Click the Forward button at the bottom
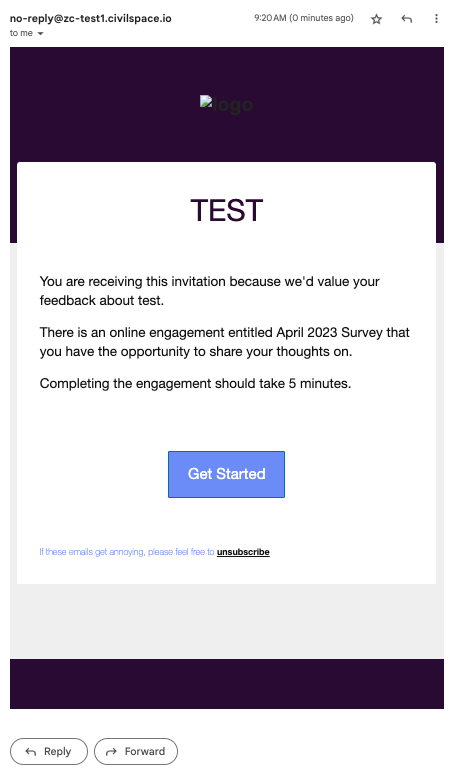This screenshot has width=456, height=779. 136,751
